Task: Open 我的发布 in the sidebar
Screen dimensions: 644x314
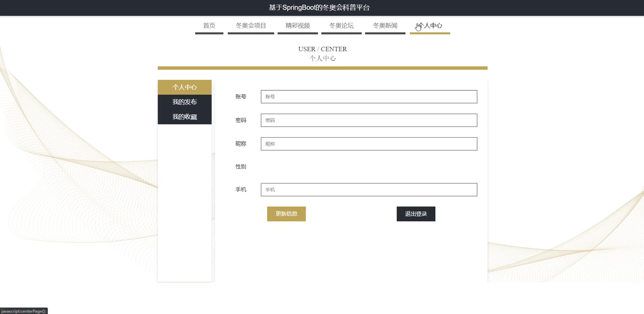Action: (184, 102)
